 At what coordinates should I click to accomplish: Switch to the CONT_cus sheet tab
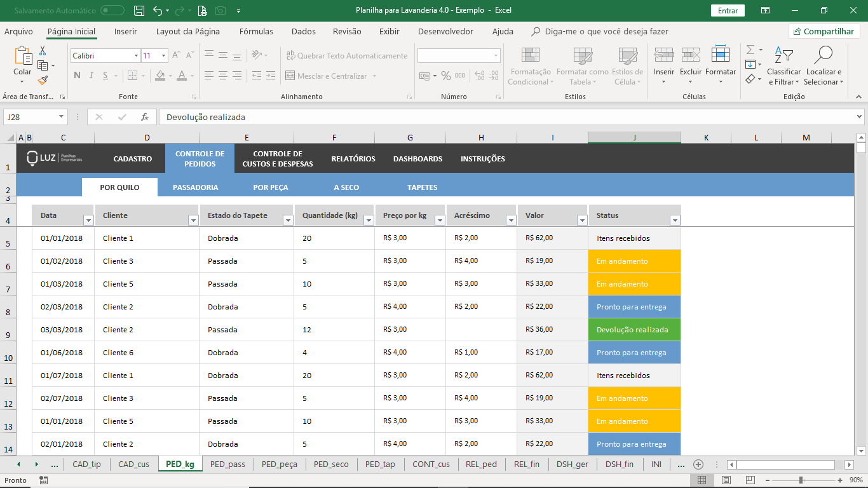point(431,464)
